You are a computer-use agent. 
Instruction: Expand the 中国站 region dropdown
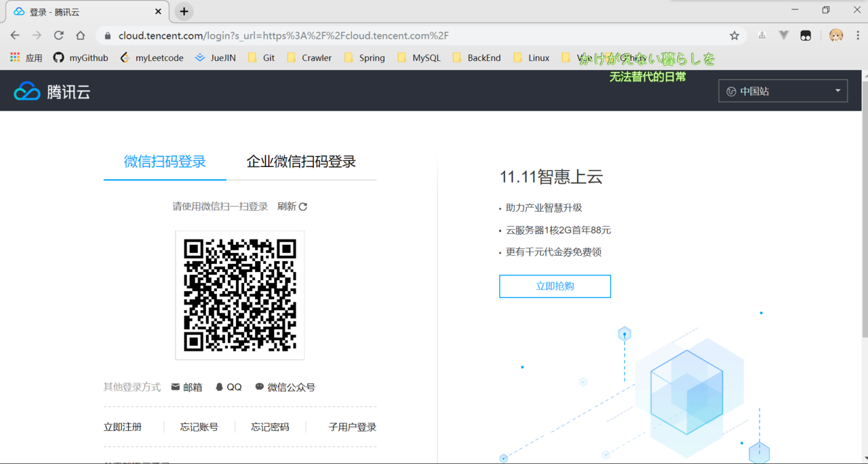[x=783, y=91]
